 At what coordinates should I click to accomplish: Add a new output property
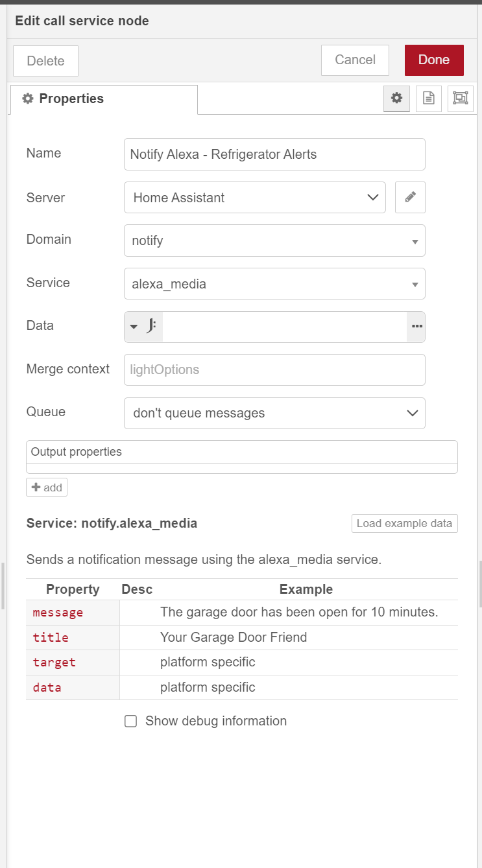click(x=46, y=487)
